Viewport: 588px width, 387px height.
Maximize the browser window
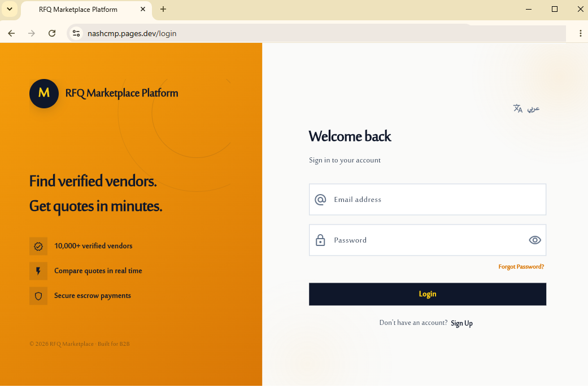coord(555,10)
